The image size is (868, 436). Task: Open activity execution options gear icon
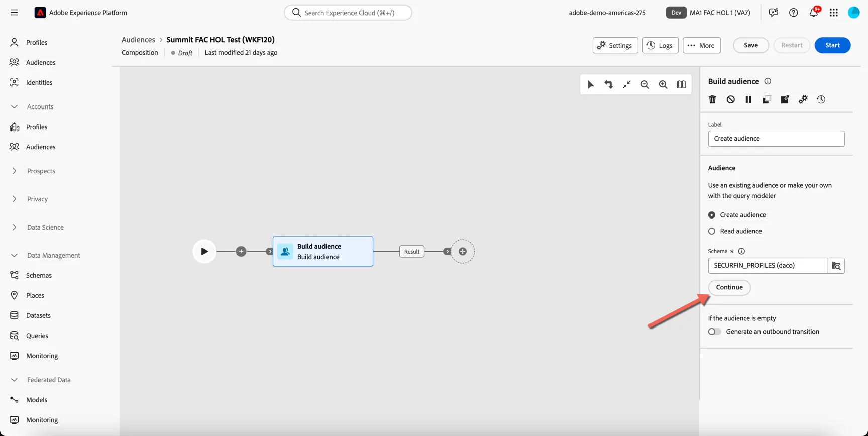pos(803,99)
